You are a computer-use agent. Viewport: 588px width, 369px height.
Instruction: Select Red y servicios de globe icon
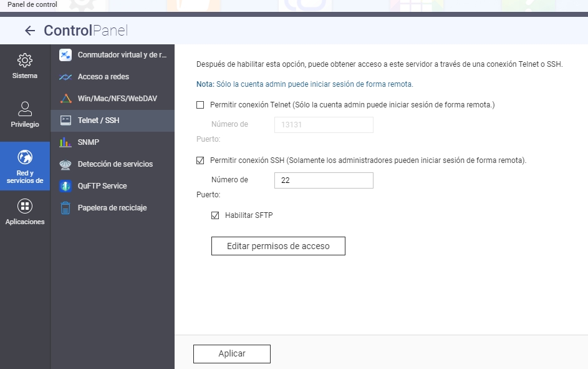pos(25,157)
